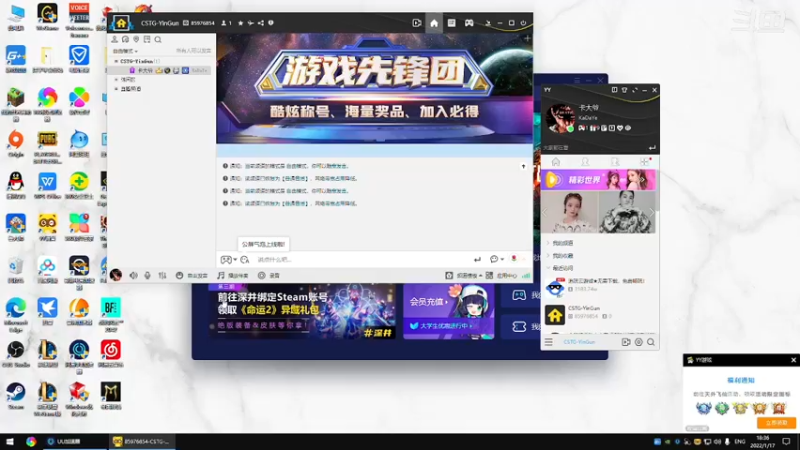The width and height of the screenshot is (800, 450).
Task: Toggle the speaker mute in channel bottom bar
Action: coord(133,276)
